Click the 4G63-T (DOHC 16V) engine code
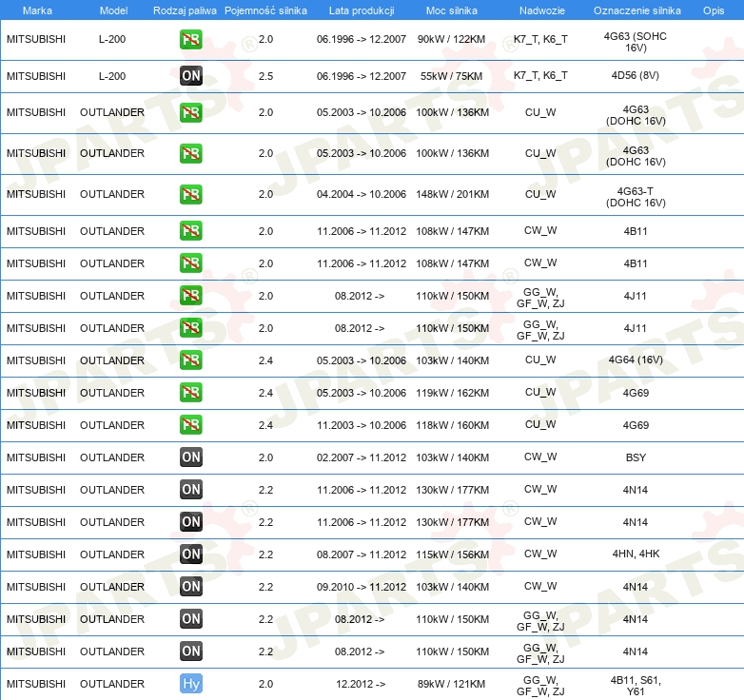 (x=636, y=196)
